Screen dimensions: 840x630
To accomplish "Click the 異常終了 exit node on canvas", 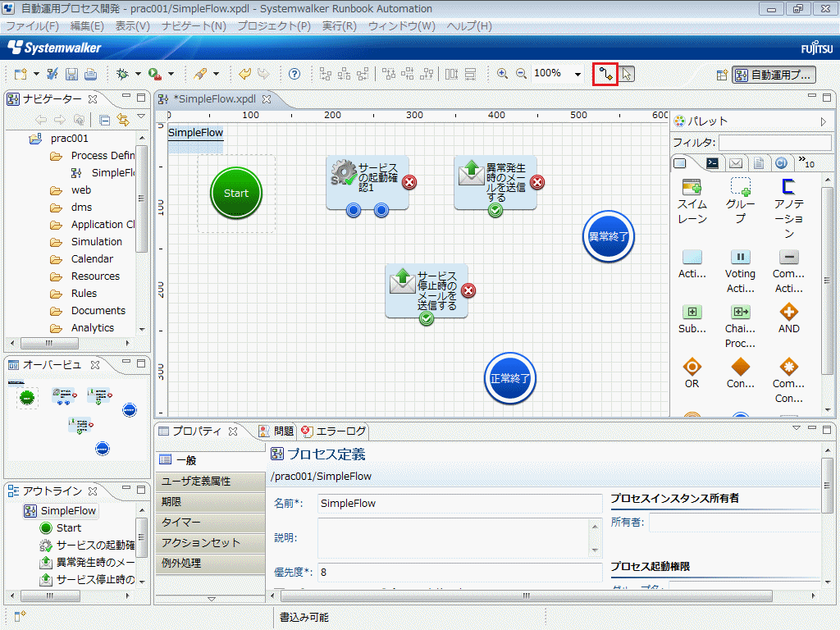I will coord(608,236).
